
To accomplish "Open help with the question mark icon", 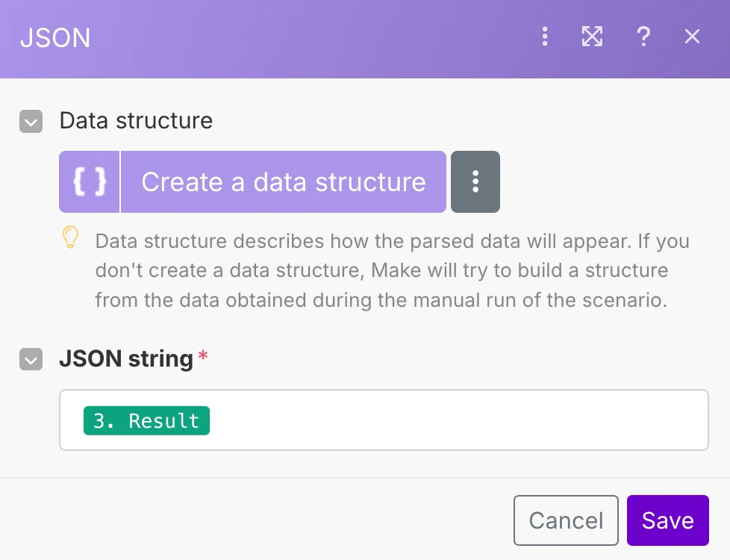I will click(x=643, y=36).
